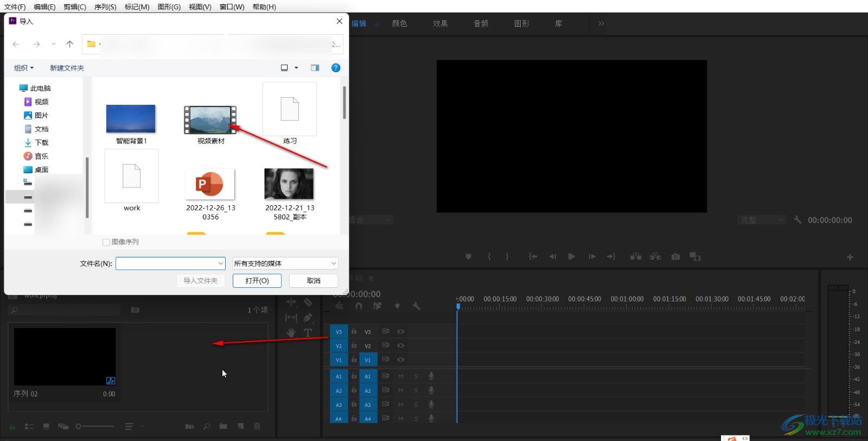Switch to 颜色 workspace tab
Image resolution: width=868 pixels, height=441 pixels.
(x=400, y=23)
